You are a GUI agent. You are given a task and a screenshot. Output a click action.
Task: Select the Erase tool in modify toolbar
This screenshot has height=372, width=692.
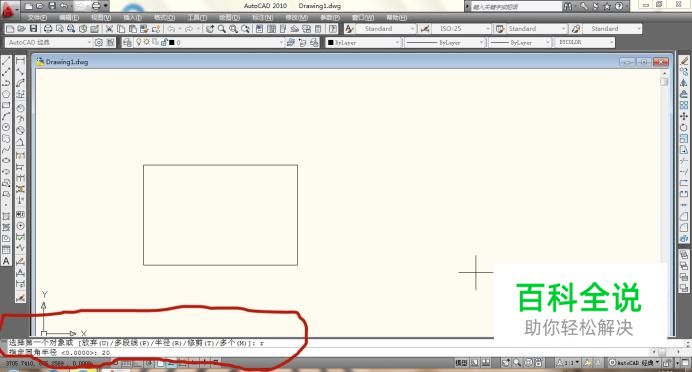tap(684, 60)
